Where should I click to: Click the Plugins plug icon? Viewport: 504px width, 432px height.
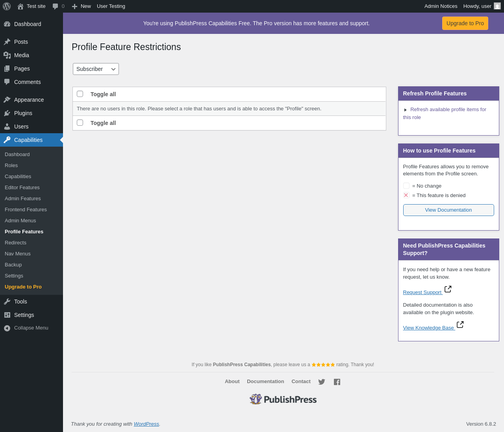[x=7, y=113]
